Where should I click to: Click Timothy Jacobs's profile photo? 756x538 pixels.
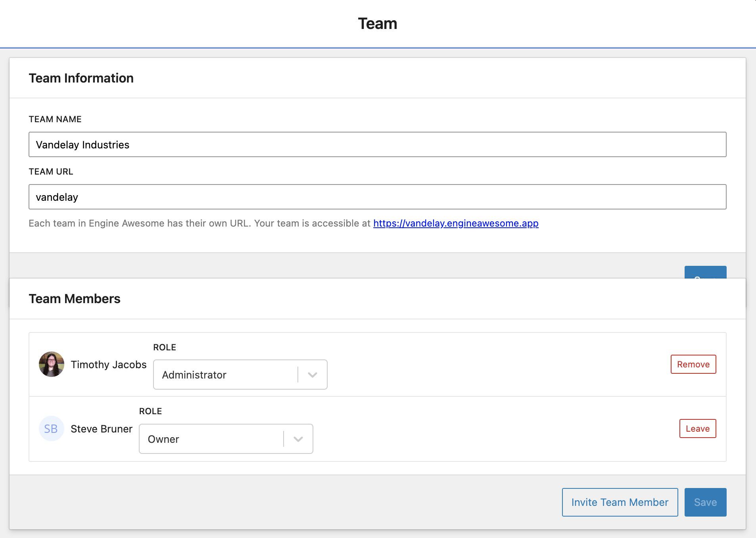(x=51, y=364)
